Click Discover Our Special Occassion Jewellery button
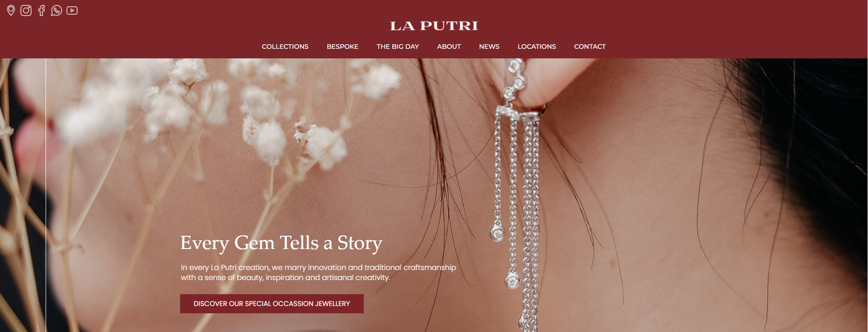 point(272,304)
